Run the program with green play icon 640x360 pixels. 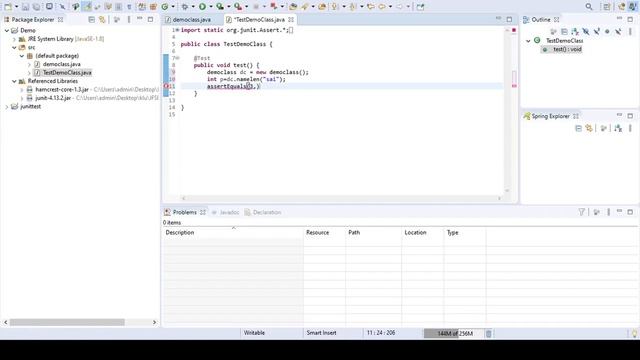(x=202, y=7)
